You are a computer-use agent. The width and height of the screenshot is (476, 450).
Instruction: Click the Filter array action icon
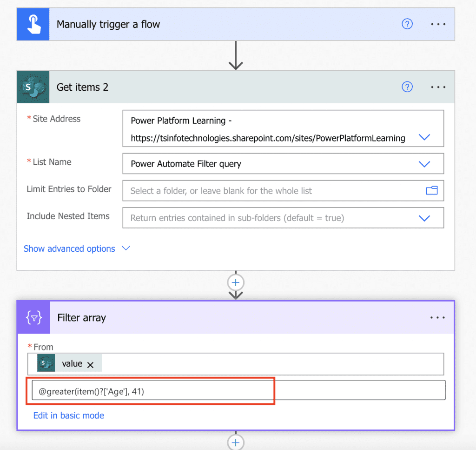33,318
